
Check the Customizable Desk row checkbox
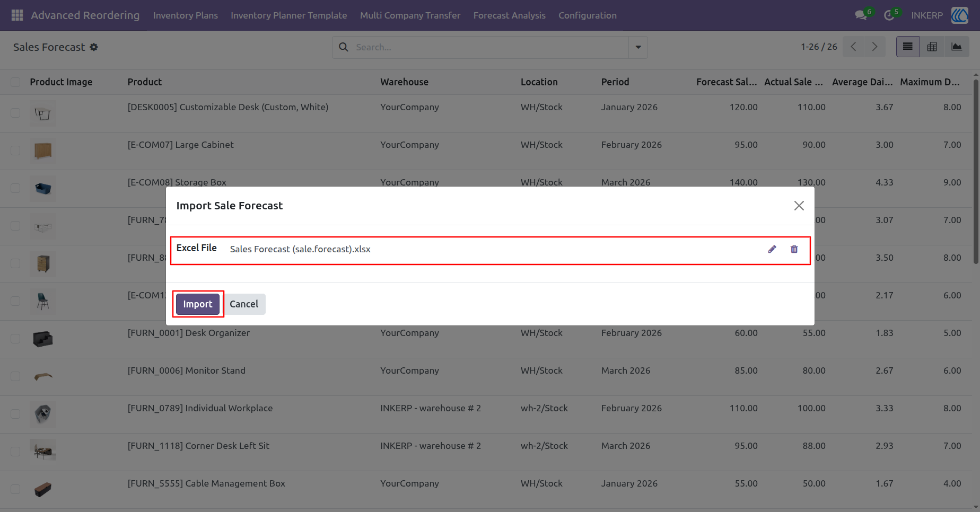15,113
